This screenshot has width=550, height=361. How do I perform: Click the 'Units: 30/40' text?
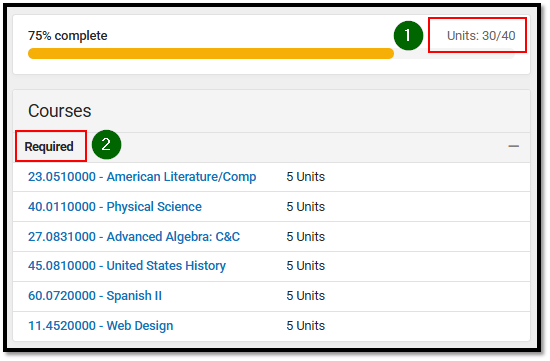point(481,36)
